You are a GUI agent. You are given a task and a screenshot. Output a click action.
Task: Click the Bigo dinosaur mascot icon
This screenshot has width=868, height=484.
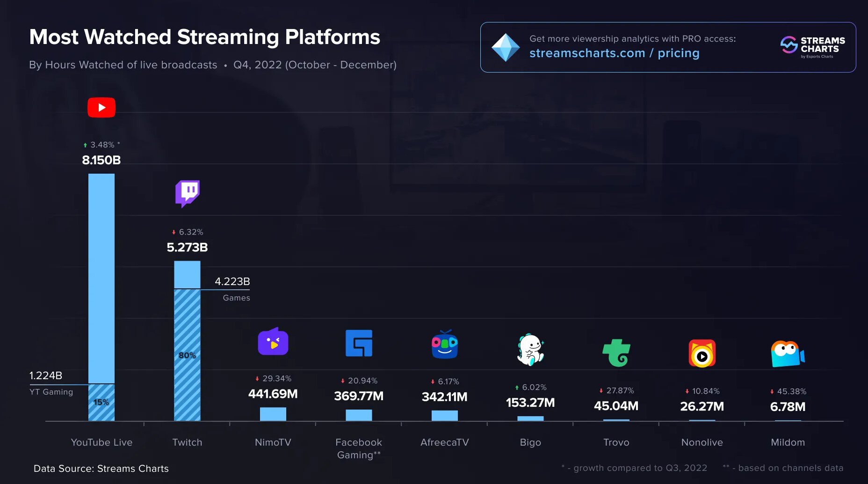click(x=530, y=350)
